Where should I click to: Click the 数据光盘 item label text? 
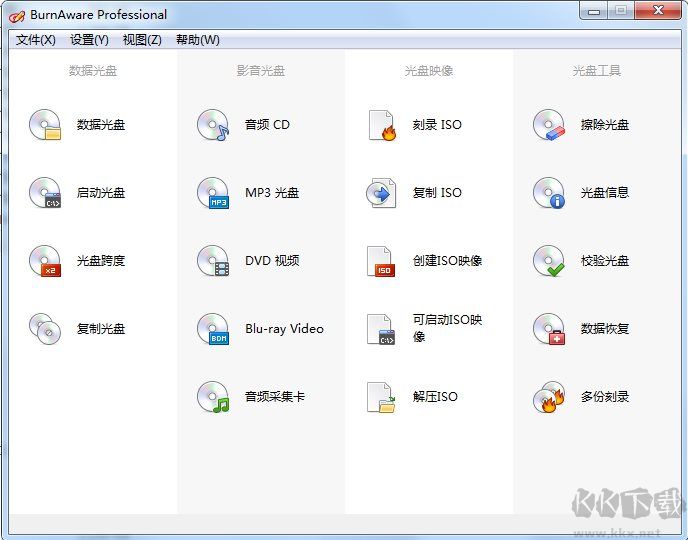pos(101,125)
